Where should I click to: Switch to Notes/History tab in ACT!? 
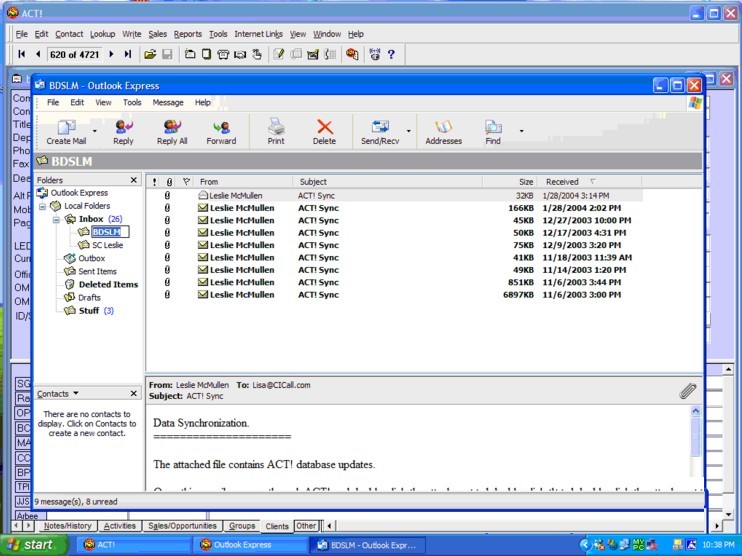click(67, 526)
